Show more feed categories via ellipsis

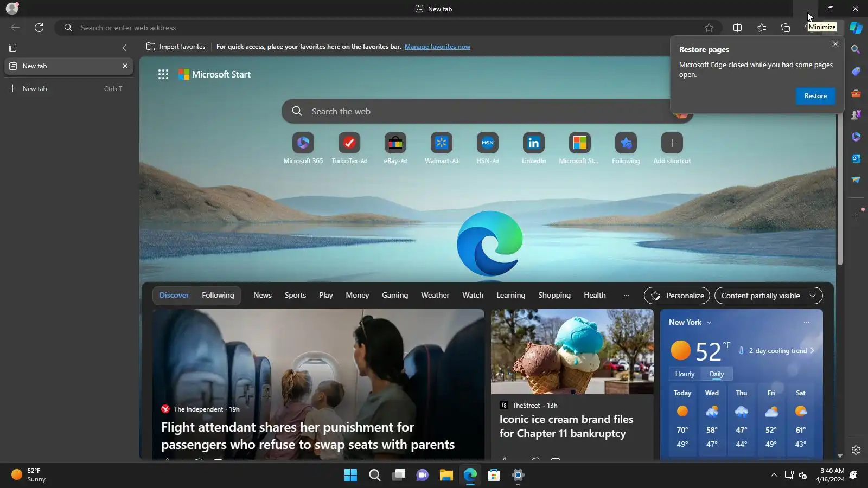(x=627, y=296)
